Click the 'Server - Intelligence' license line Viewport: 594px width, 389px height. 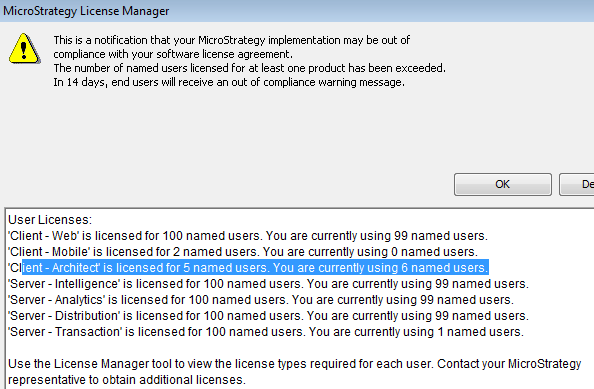[268, 284]
